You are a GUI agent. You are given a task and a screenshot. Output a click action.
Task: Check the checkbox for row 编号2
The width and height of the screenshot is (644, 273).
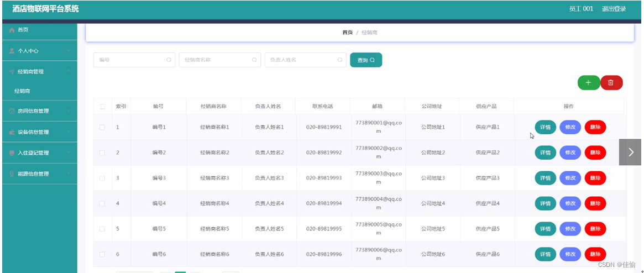(102, 153)
